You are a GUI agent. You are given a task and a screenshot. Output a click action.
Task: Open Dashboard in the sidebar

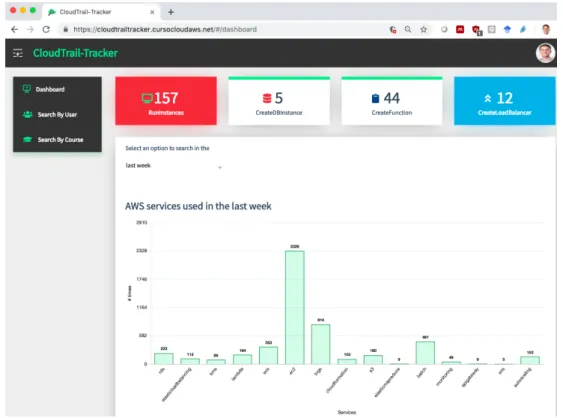[57, 89]
